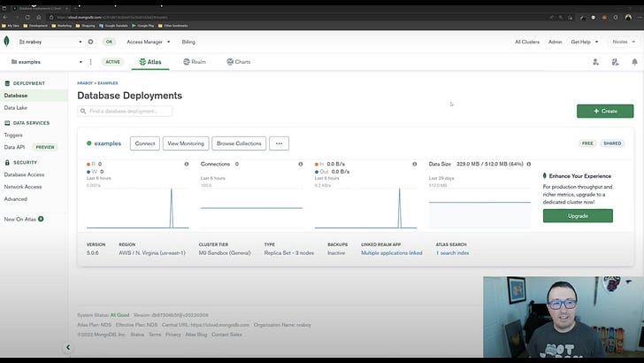Click NRABOY breadcrumb link
The image size is (644, 363).
85,83
